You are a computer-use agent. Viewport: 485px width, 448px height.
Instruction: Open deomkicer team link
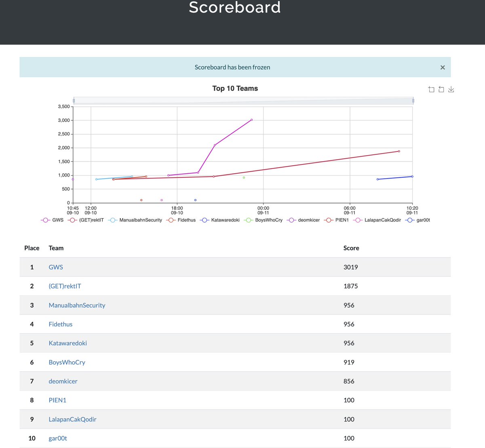tap(63, 381)
